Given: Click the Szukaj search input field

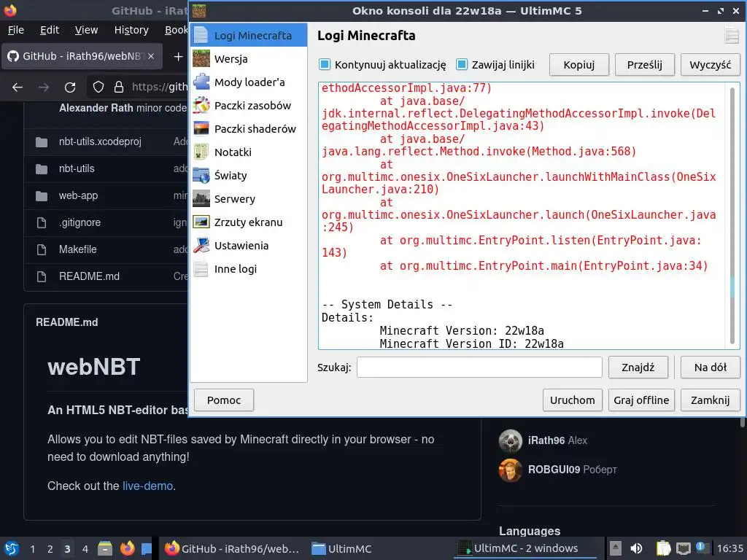Looking at the screenshot, I should pos(479,367).
